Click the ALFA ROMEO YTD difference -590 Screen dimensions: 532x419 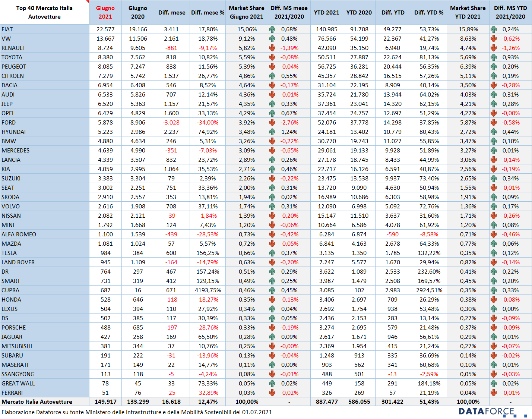tap(392, 234)
